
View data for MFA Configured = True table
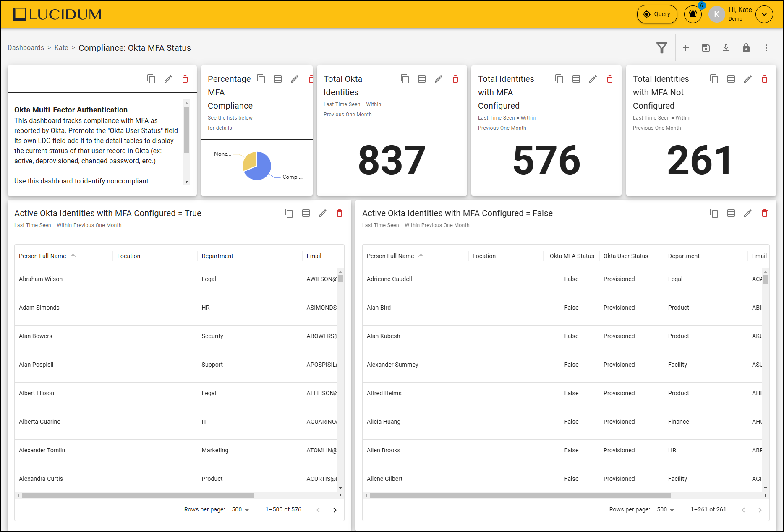tap(306, 213)
